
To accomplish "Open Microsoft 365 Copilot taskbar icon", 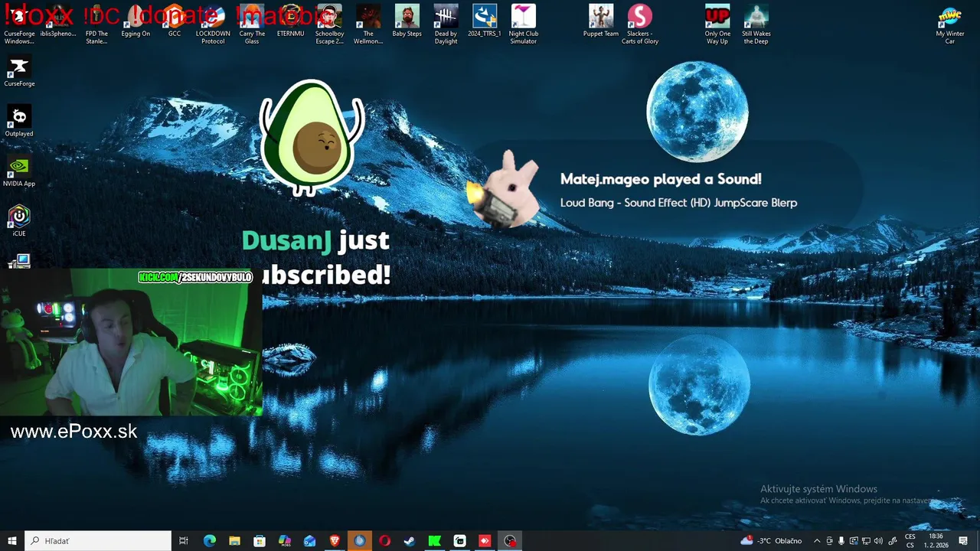I will pyautogui.click(x=284, y=541).
